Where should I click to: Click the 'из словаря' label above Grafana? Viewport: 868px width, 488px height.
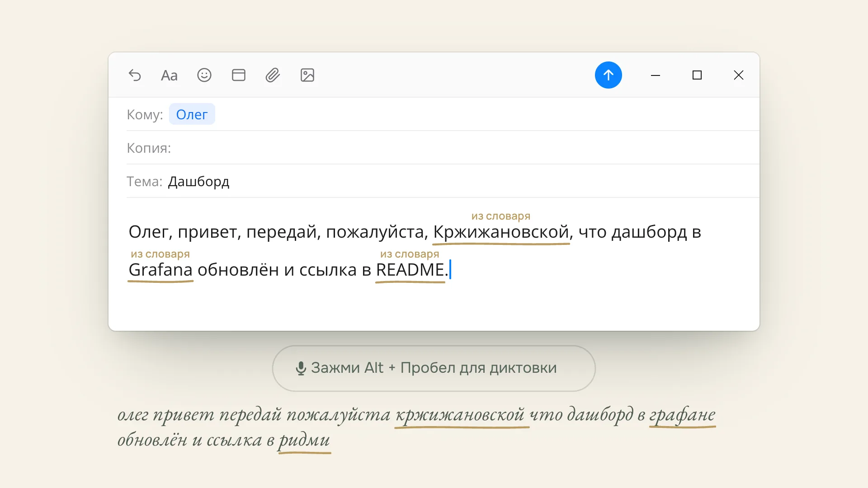pos(160,254)
